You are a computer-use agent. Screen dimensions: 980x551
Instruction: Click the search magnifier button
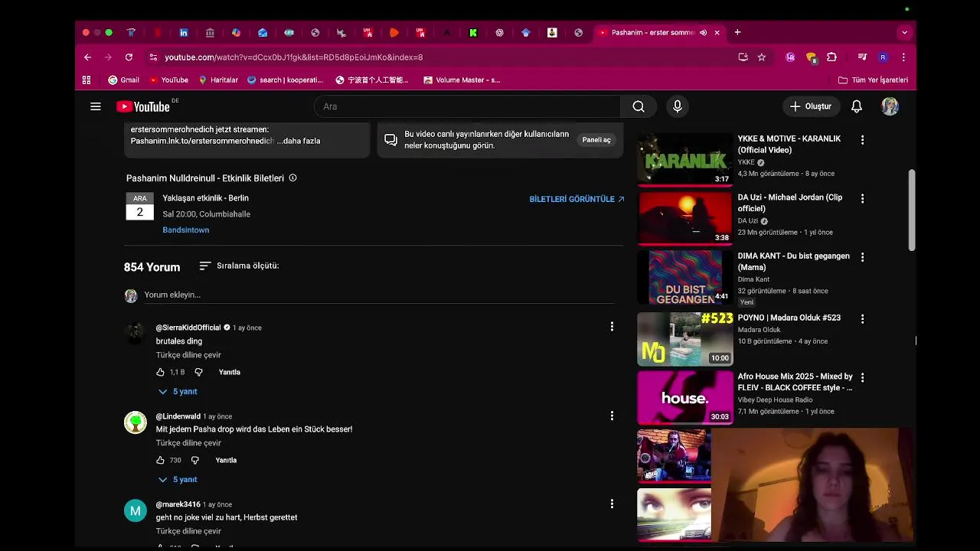(x=639, y=106)
